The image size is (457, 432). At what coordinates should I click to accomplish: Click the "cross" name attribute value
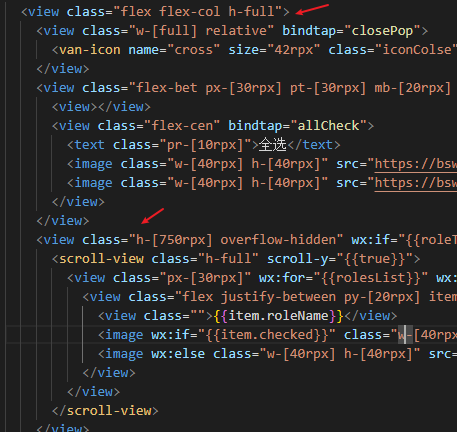click(x=193, y=50)
